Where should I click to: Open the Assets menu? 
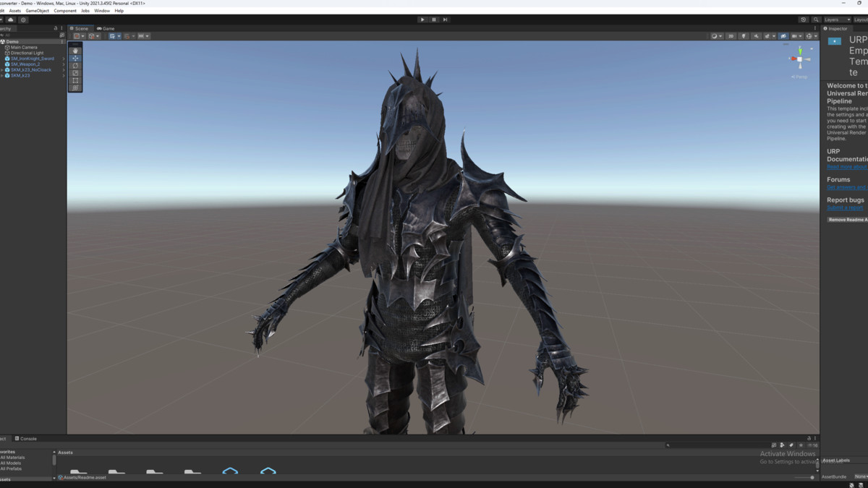click(x=14, y=11)
